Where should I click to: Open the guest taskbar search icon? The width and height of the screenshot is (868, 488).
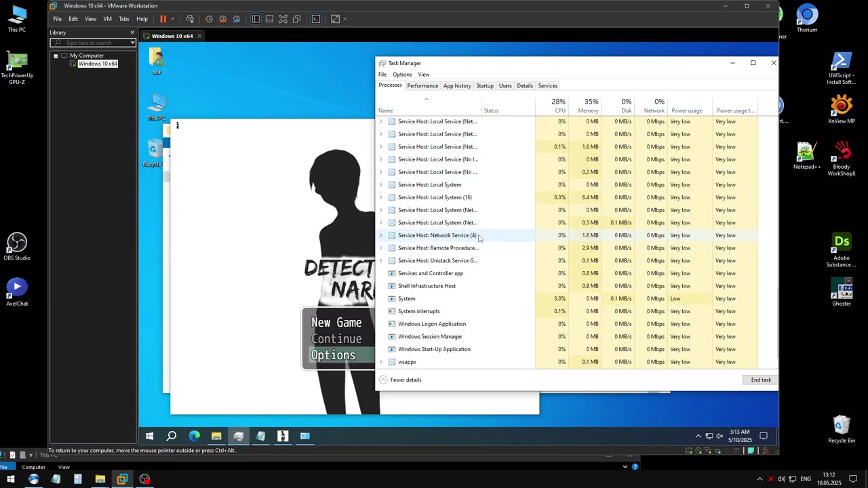pyautogui.click(x=172, y=436)
